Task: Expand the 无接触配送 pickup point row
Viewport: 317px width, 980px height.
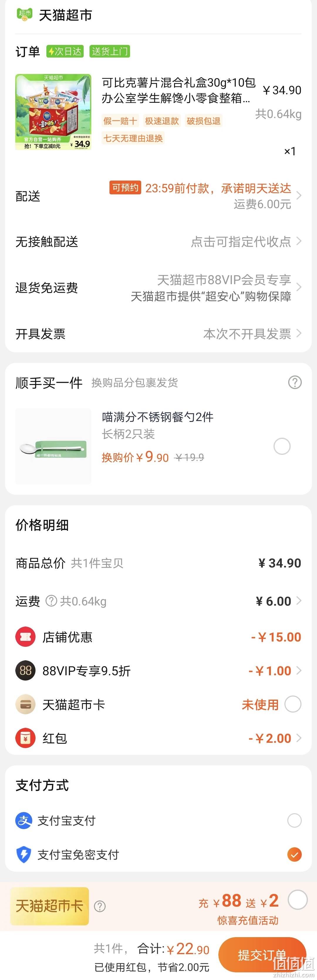Action: (158, 242)
